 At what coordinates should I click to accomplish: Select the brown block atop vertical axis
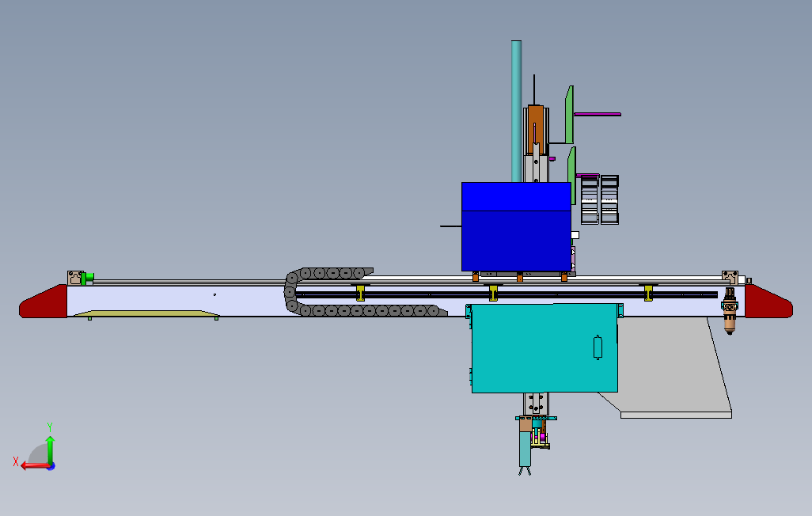536,130
